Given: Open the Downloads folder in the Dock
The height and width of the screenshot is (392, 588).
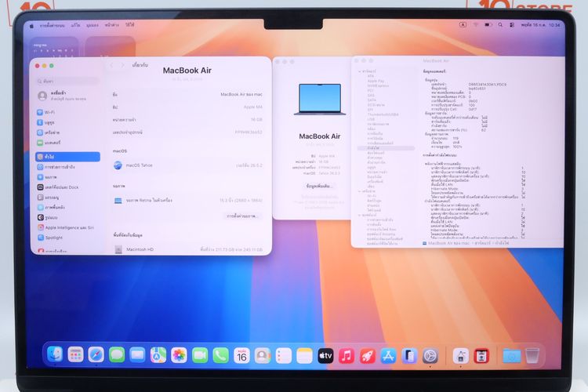Looking at the screenshot, I should coord(511,356).
